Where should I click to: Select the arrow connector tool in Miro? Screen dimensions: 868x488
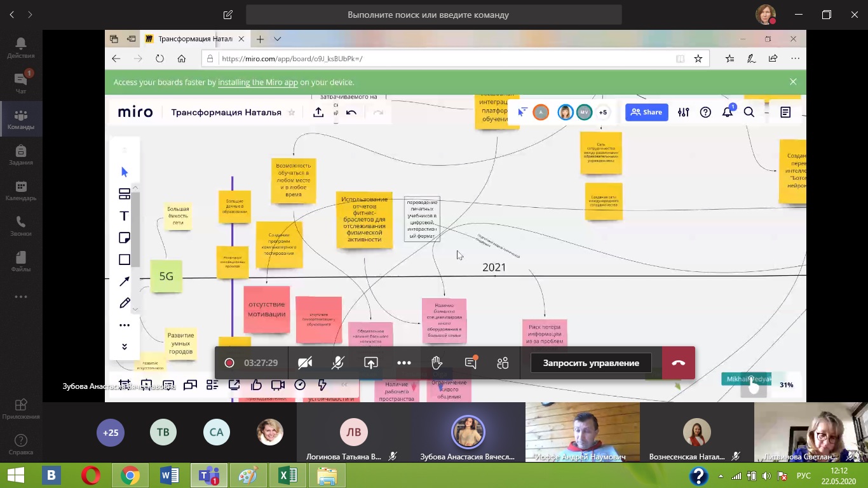tap(125, 281)
